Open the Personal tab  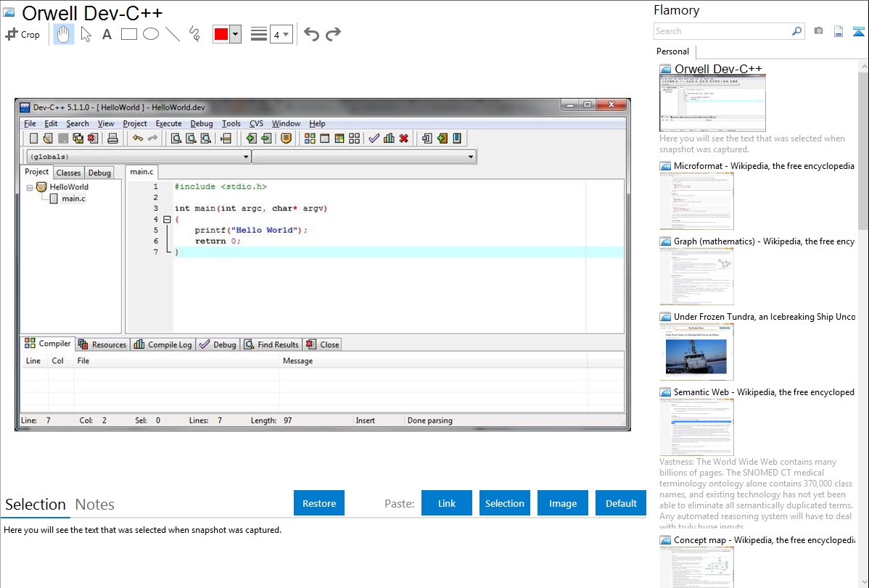tap(673, 51)
